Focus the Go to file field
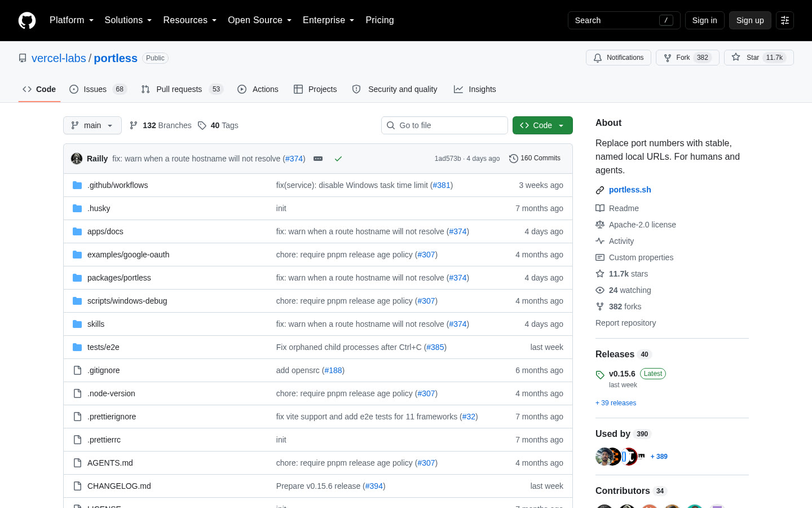Image resolution: width=812 pixels, height=508 pixels. (444, 125)
